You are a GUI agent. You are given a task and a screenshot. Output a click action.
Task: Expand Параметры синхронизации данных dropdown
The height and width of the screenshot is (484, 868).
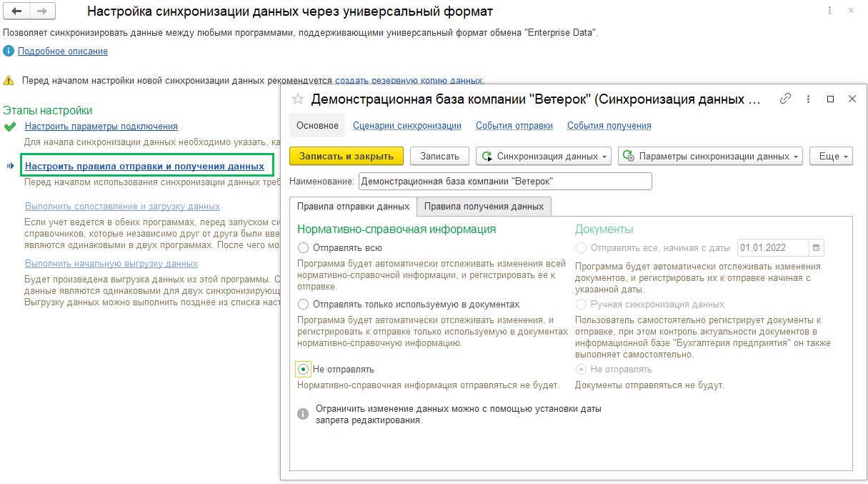pos(711,156)
